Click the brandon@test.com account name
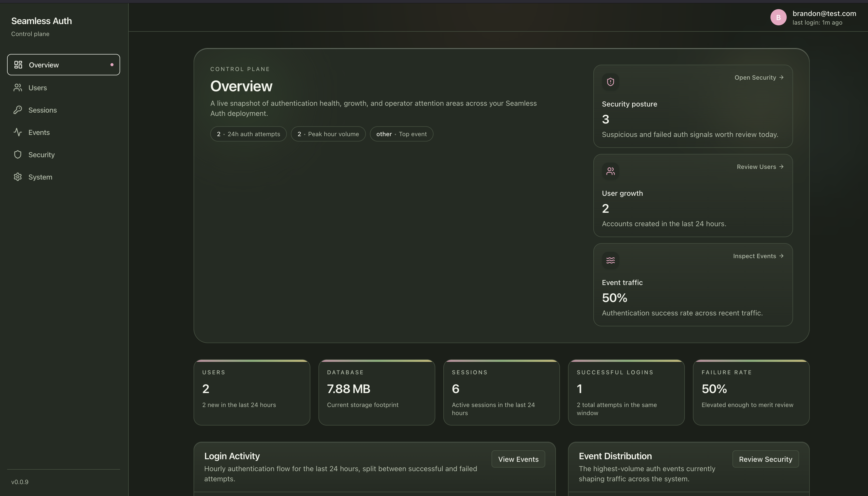 (x=824, y=14)
